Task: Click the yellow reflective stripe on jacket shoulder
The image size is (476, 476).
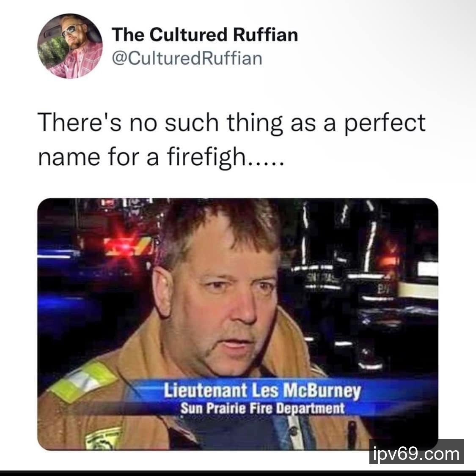Action: pyautogui.click(x=82, y=381)
